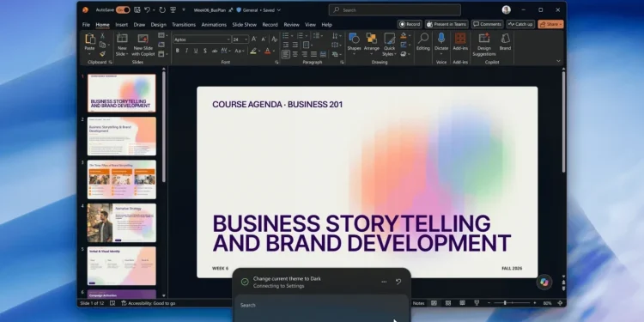644x322 pixels.
Task: Select align left paragraph button
Action: coord(286,54)
